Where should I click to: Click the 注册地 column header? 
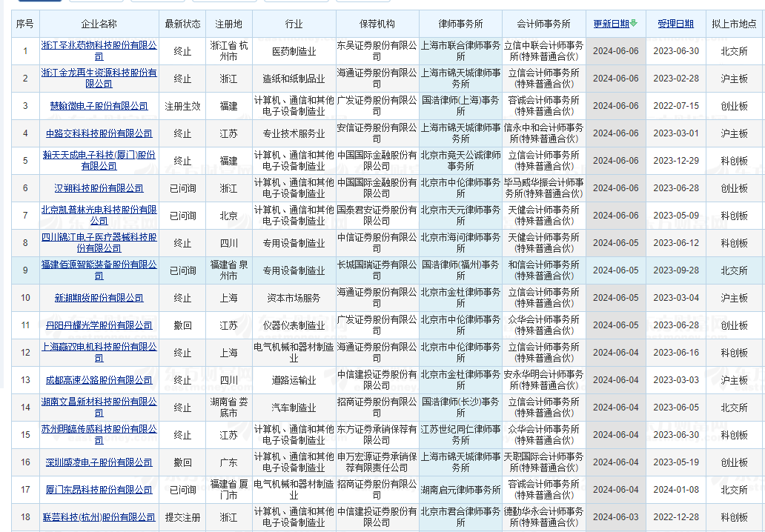[x=229, y=24]
